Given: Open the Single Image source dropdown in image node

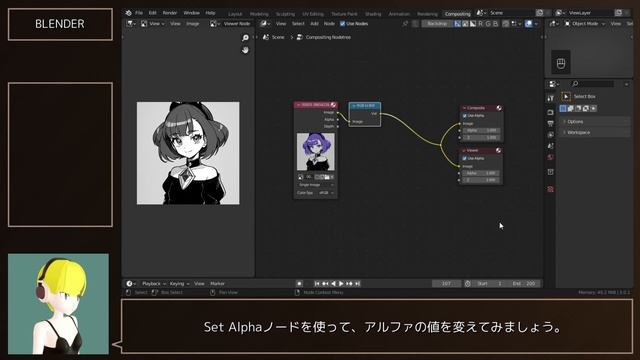Looking at the screenshot, I should click(316, 185).
